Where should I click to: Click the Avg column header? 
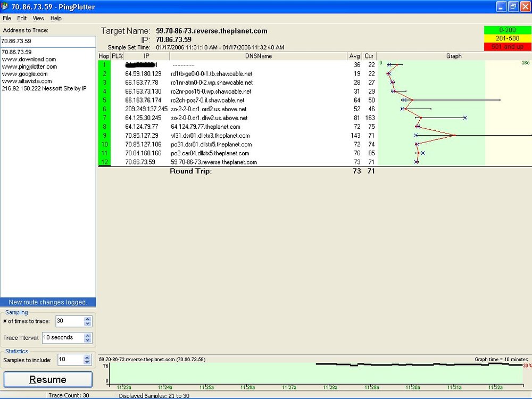pyautogui.click(x=354, y=56)
